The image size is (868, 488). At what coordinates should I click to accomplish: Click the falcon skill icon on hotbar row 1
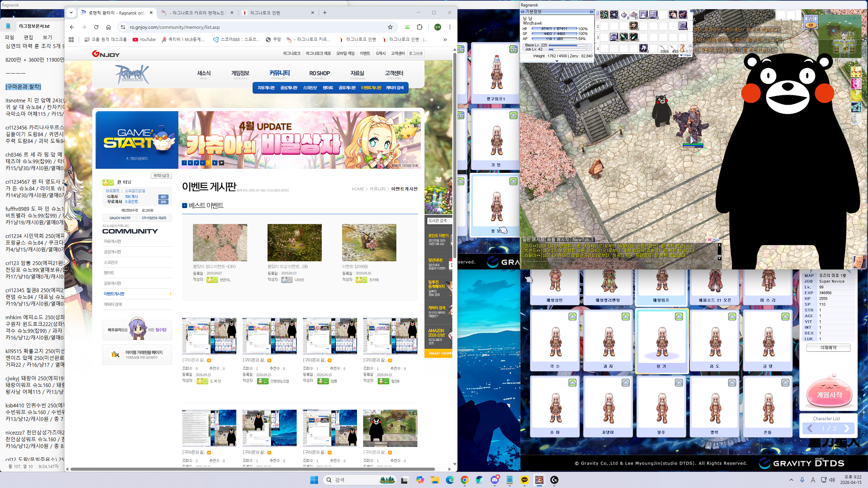pos(673,15)
